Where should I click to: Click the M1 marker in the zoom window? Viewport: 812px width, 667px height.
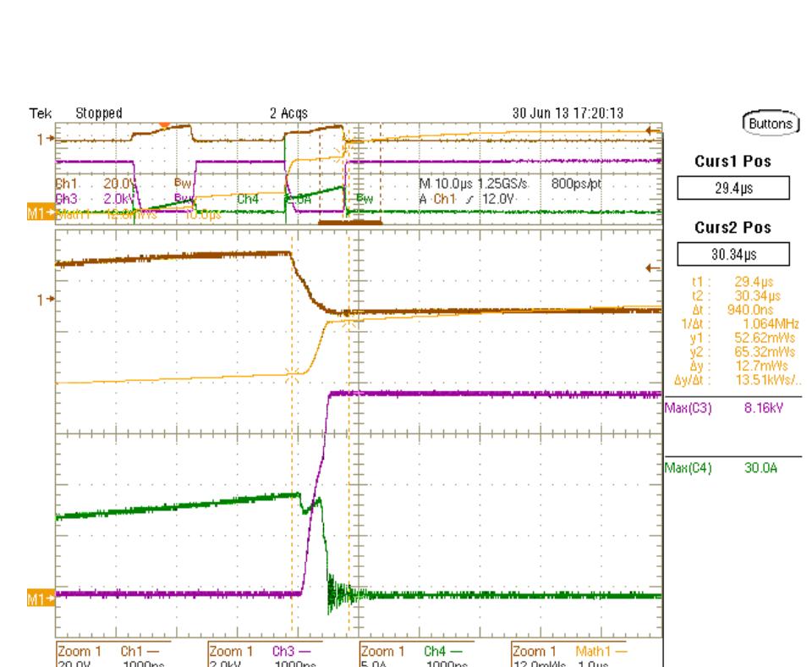tap(41, 599)
